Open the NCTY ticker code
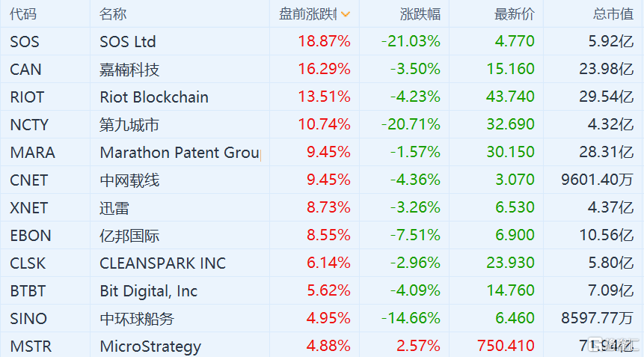 [29, 124]
